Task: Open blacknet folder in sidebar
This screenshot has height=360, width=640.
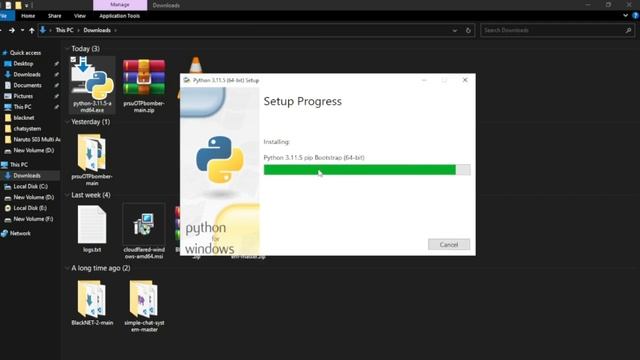Action: tap(24, 118)
